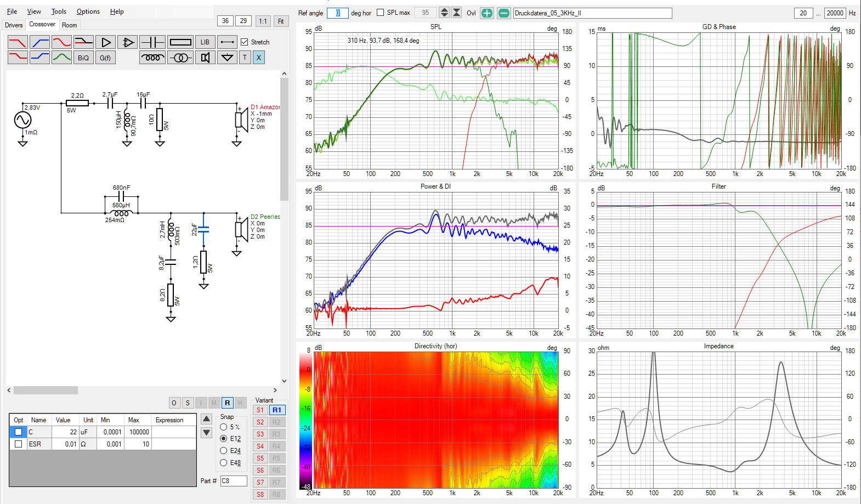
Task: Select the E24 snap radio option
Action: coord(224,451)
